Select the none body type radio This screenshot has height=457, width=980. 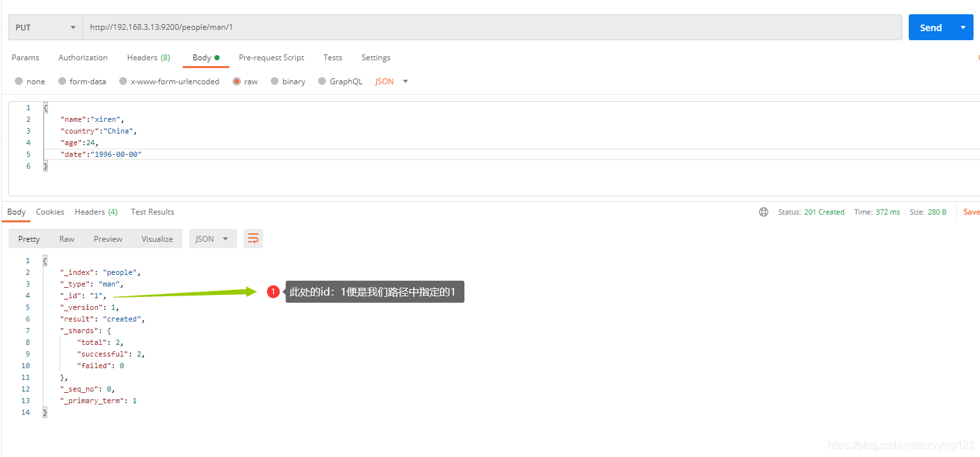point(19,82)
